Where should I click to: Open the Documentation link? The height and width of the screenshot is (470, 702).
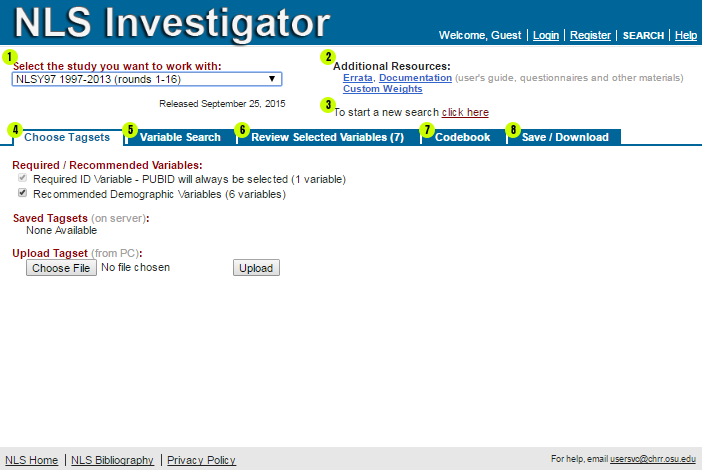[415, 77]
